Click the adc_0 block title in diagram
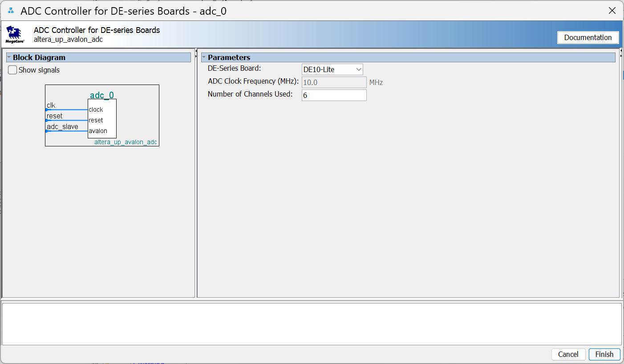Screen dimensions: 624x364 click(102, 95)
